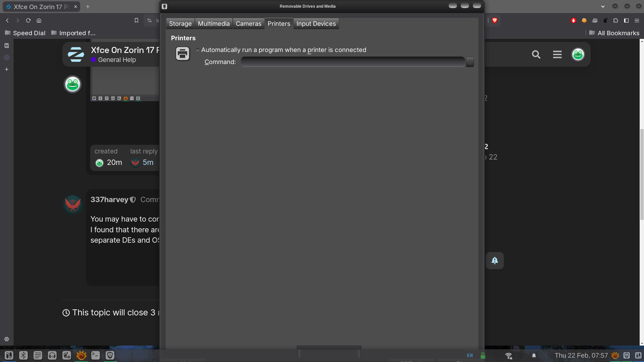Enable automatically run a program when printer connected

pyautogui.click(x=198, y=50)
